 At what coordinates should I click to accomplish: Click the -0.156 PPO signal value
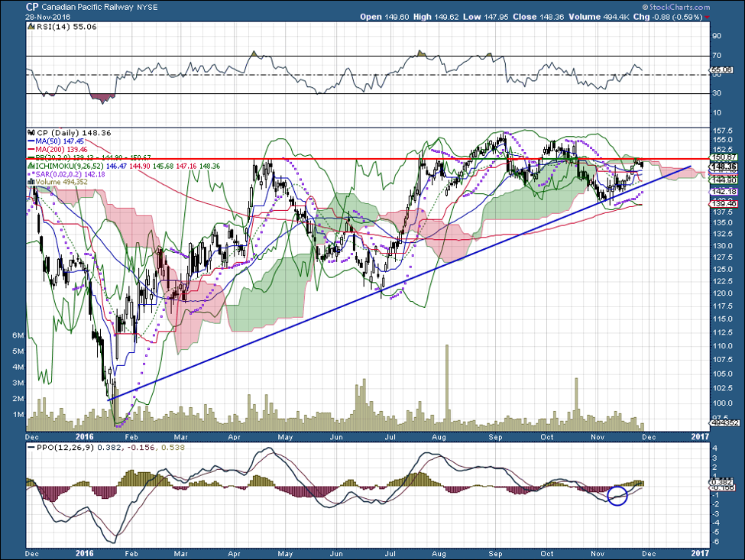pyautogui.click(x=143, y=448)
